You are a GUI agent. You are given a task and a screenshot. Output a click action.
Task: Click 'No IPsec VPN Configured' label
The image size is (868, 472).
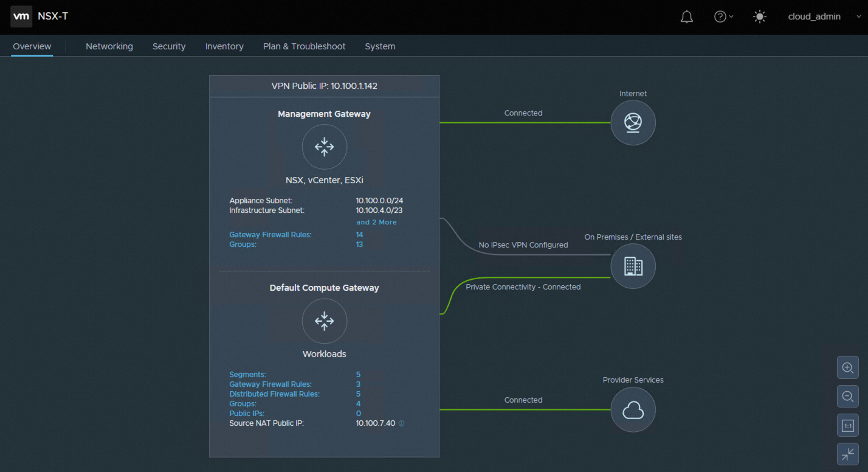click(x=523, y=245)
